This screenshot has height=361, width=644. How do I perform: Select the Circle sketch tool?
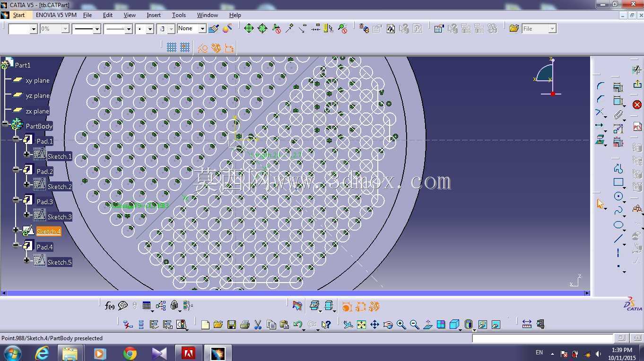(x=618, y=197)
